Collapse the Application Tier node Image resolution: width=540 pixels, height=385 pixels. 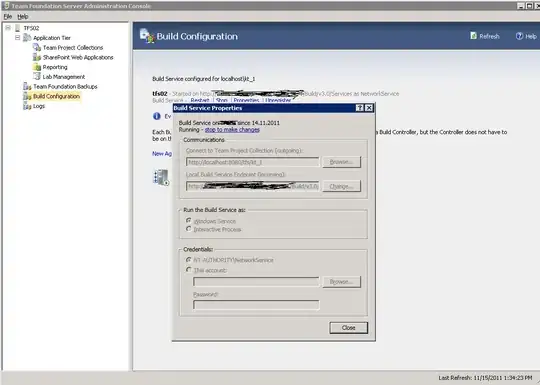point(18,38)
